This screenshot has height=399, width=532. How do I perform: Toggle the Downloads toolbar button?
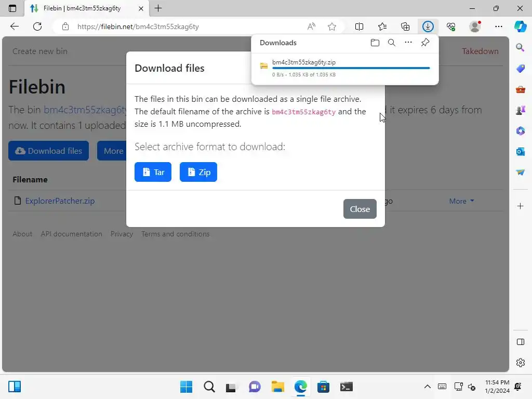pyautogui.click(x=428, y=26)
